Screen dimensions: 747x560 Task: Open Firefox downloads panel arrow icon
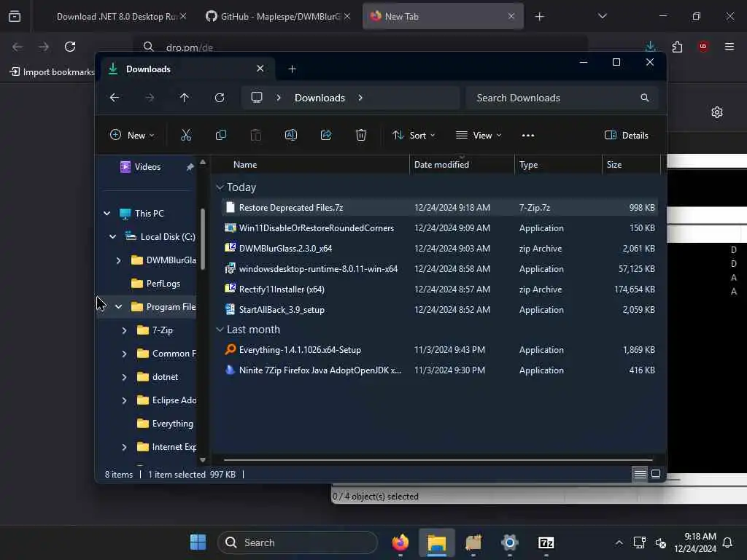(650, 47)
